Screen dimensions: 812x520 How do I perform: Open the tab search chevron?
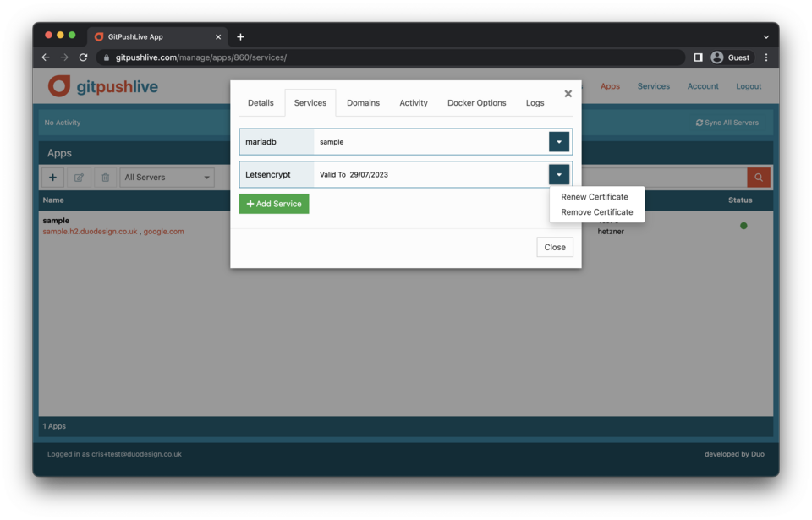coord(766,36)
